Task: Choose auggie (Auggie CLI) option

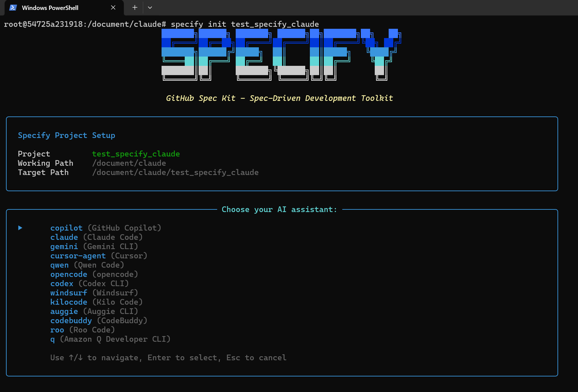Action: pos(94,311)
